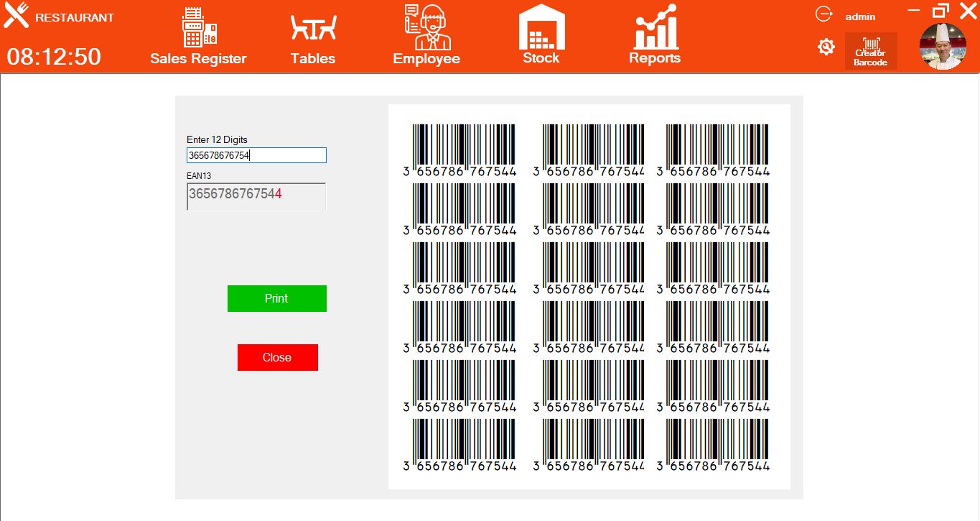Click the admin username label
The width and height of the screenshot is (980, 521).
(860, 17)
